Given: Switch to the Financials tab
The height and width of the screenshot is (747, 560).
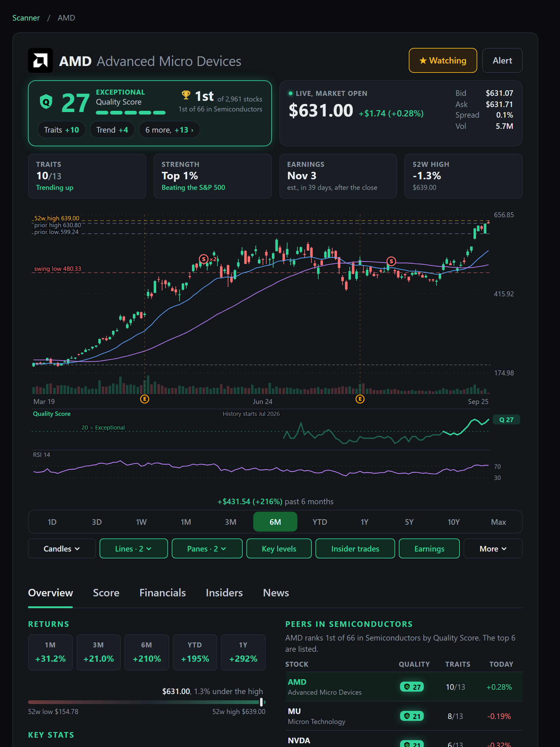Looking at the screenshot, I should [162, 593].
